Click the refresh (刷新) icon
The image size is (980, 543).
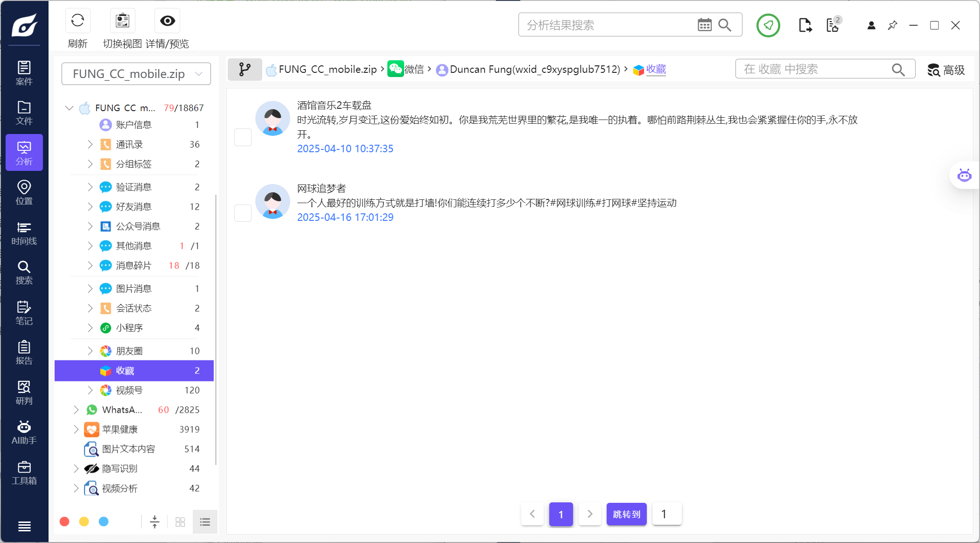(77, 21)
